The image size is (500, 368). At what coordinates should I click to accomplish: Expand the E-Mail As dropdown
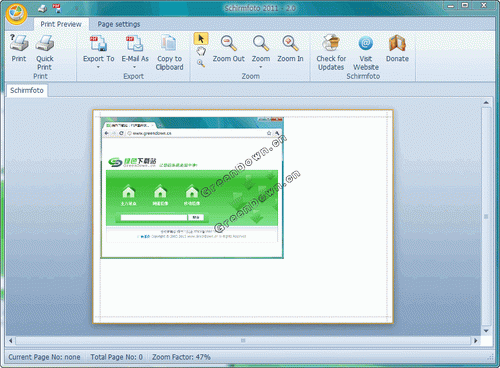pyautogui.click(x=135, y=67)
